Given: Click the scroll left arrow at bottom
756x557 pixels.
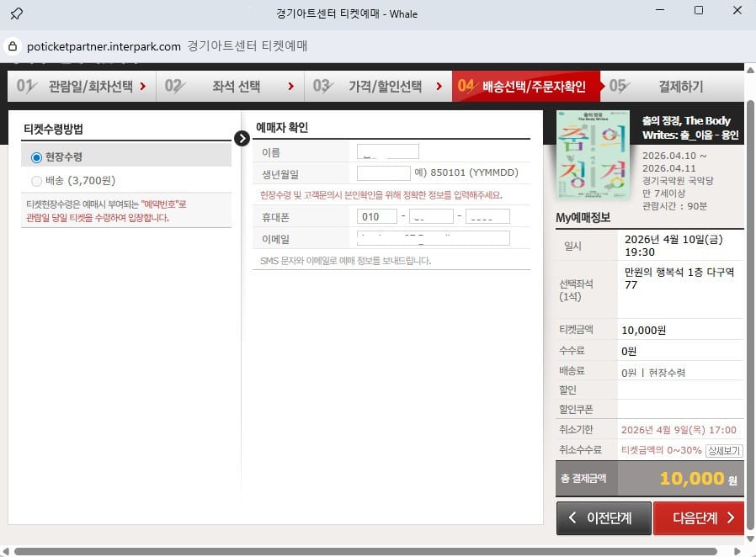Looking at the screenshot, I should [5, 551].
